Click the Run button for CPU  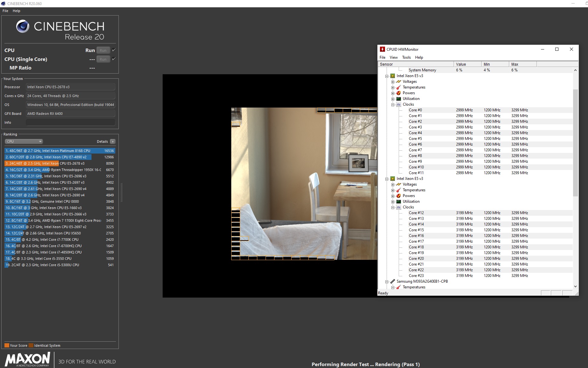point(103,50)
